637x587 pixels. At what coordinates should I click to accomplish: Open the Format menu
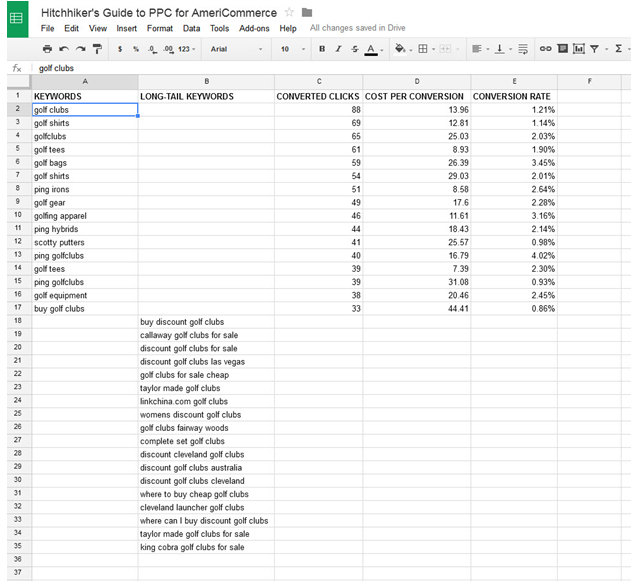pyautogui.click(x=160, y=28)
